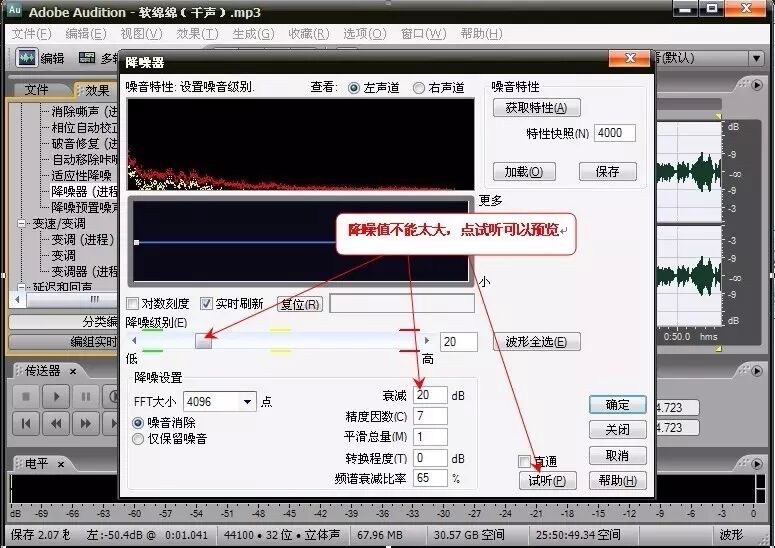Open 选项(O) menu

[x=365, y=34]
